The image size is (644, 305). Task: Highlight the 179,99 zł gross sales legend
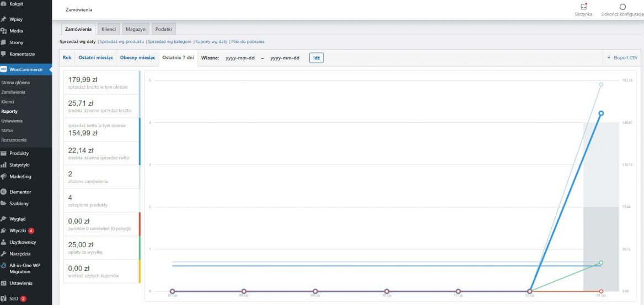click(102, 83)
